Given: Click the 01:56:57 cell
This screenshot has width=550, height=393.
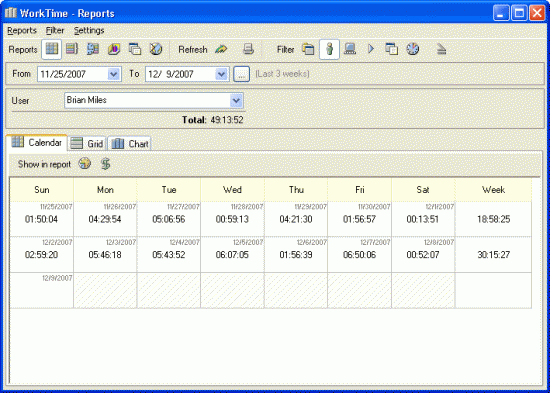Looking at the screenshot, I should tap(360, 219).
